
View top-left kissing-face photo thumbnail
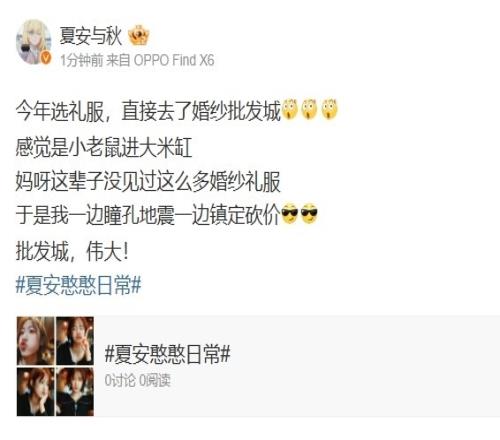(x=36, y=341)
